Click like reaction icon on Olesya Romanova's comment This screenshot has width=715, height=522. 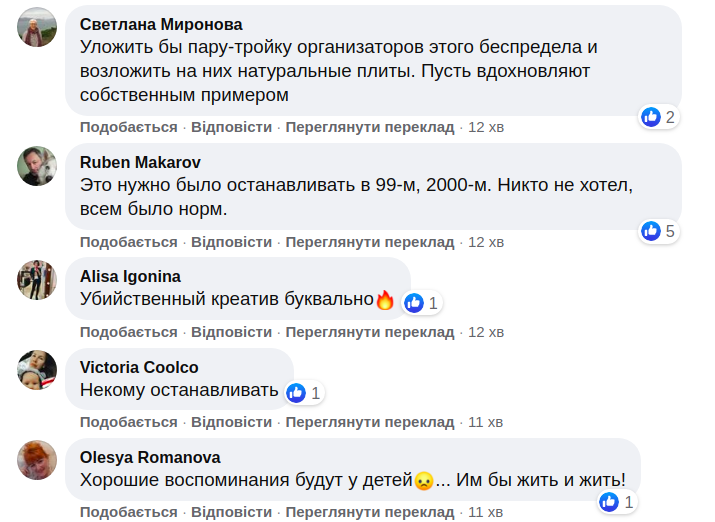pos(610,502)
